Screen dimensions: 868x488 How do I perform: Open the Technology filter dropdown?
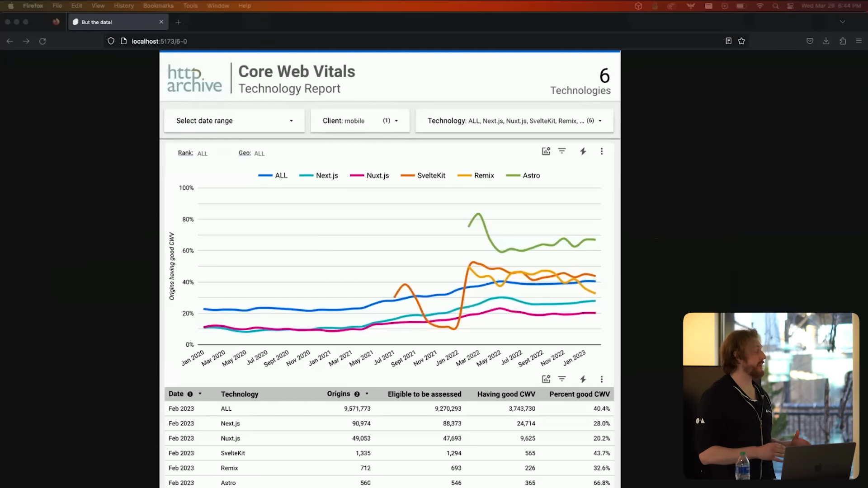click(514, 121)
